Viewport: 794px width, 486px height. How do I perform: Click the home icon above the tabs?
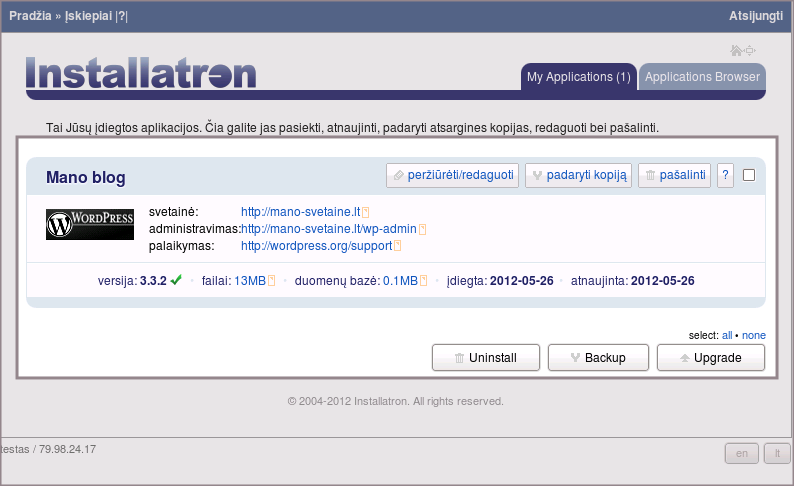pos(736,50)
